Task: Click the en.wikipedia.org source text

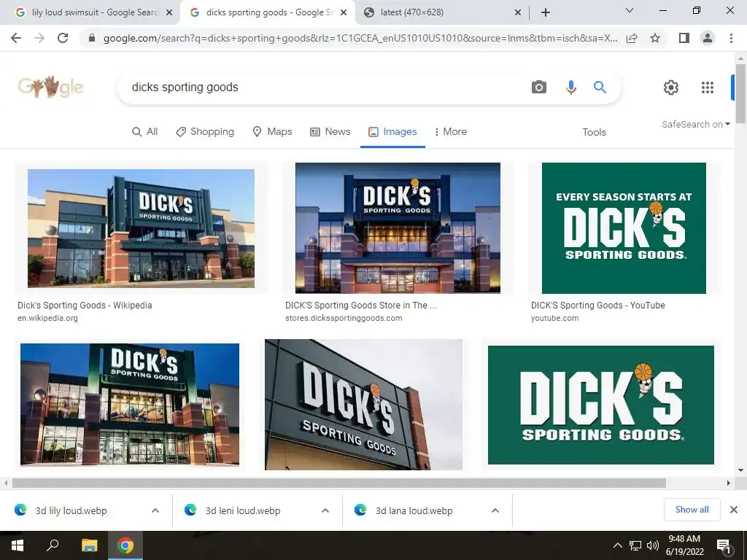Action: (x=47, y=318)
